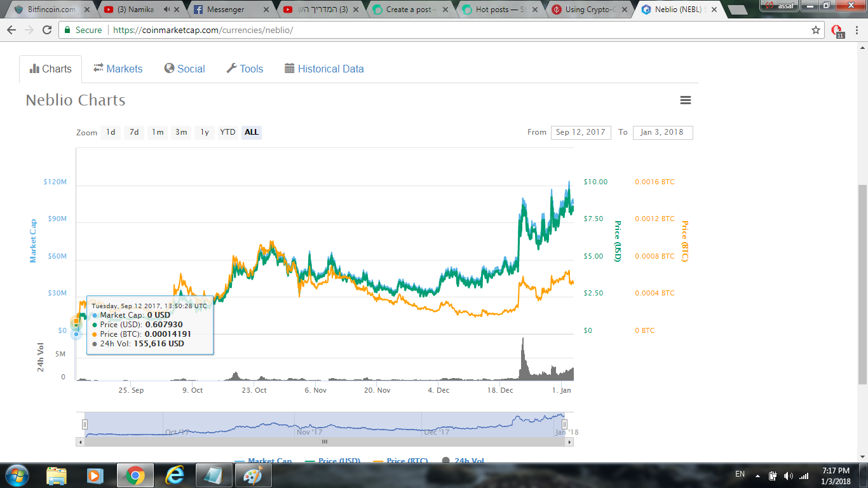The width and height of the screenshot is (868, 488).
Task: Click the navigator horizontal scrollbar thumb
Action: 324,442
